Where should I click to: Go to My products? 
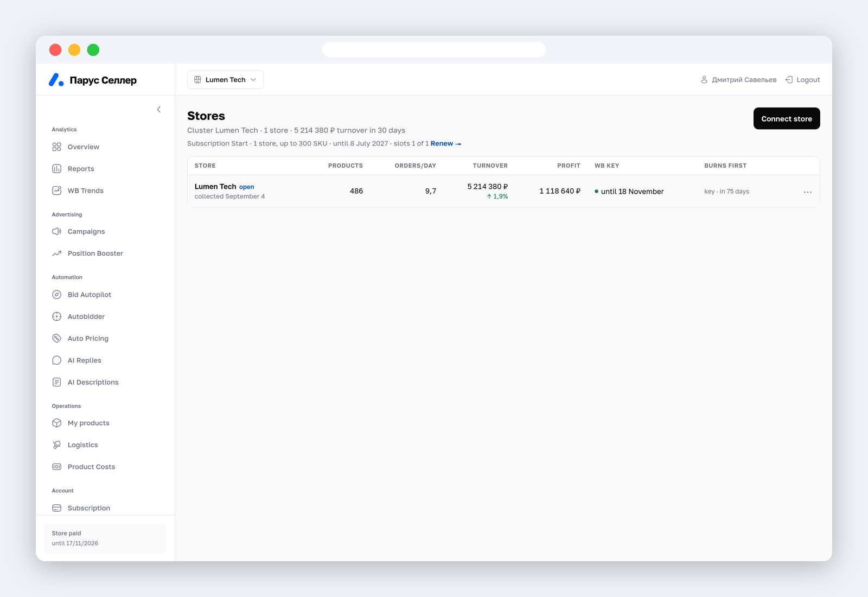[x=88, y=423]
